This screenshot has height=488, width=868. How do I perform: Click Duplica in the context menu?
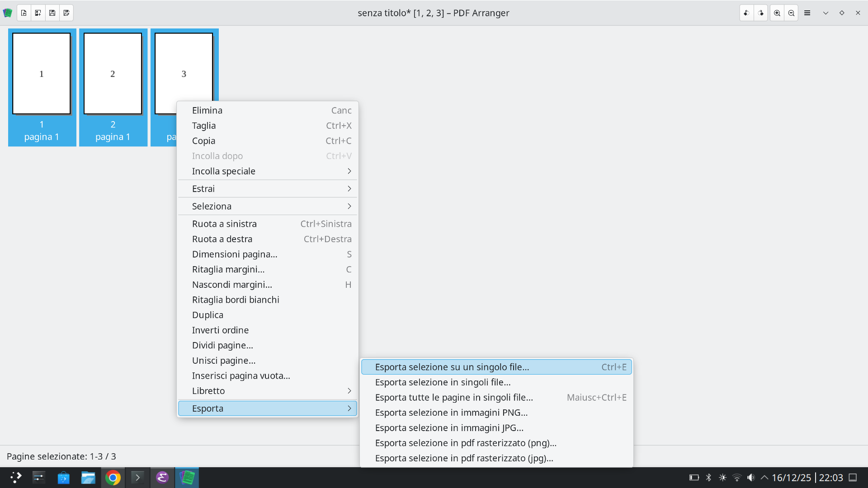coord(208,315)
